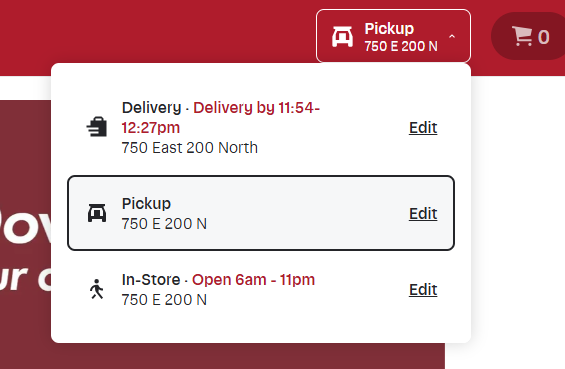Click 750 E 200 N under Pickup option

164,224
